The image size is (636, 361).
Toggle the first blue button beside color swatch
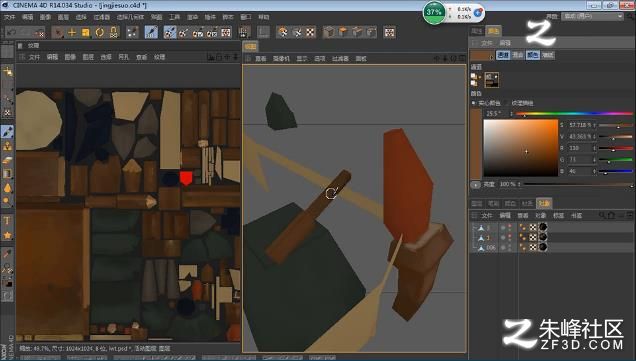(503, 55)
